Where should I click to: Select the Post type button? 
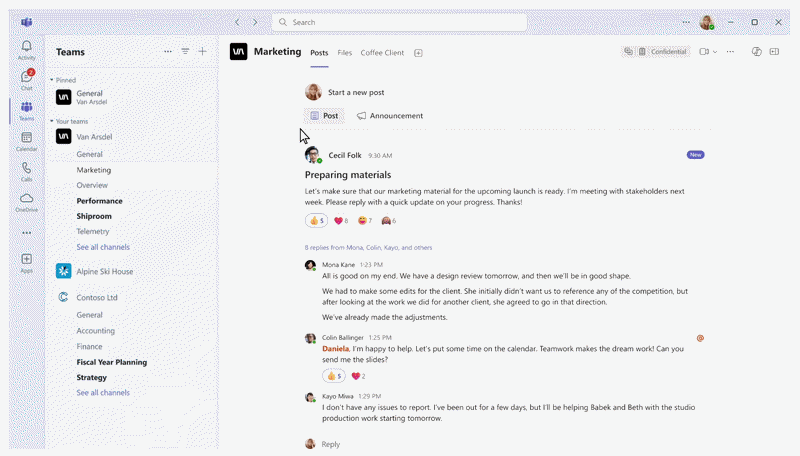[324, 116]
